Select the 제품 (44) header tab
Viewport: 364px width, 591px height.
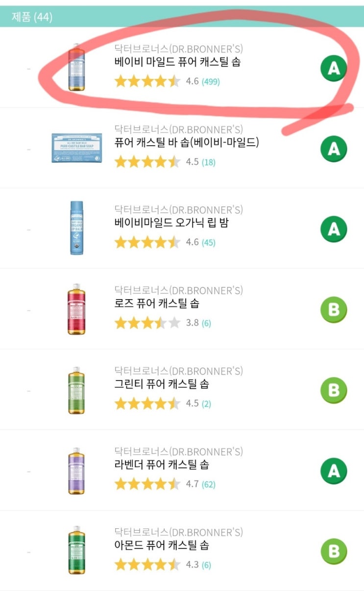(x=32, y=18)
